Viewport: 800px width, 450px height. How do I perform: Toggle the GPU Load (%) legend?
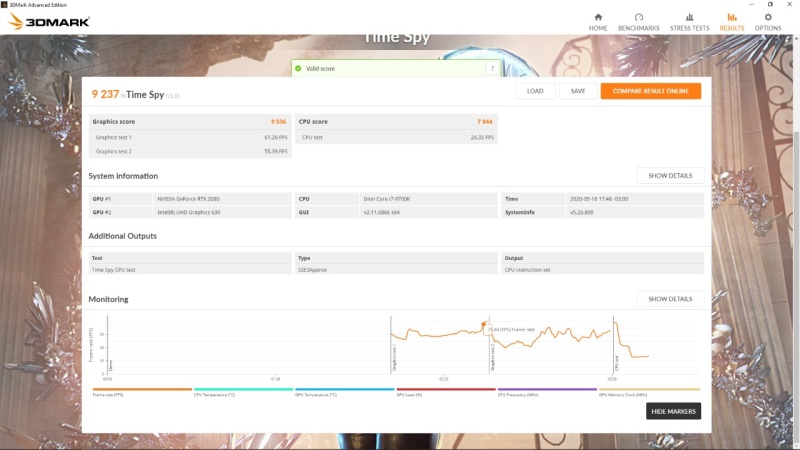click(x=446, y=392)
